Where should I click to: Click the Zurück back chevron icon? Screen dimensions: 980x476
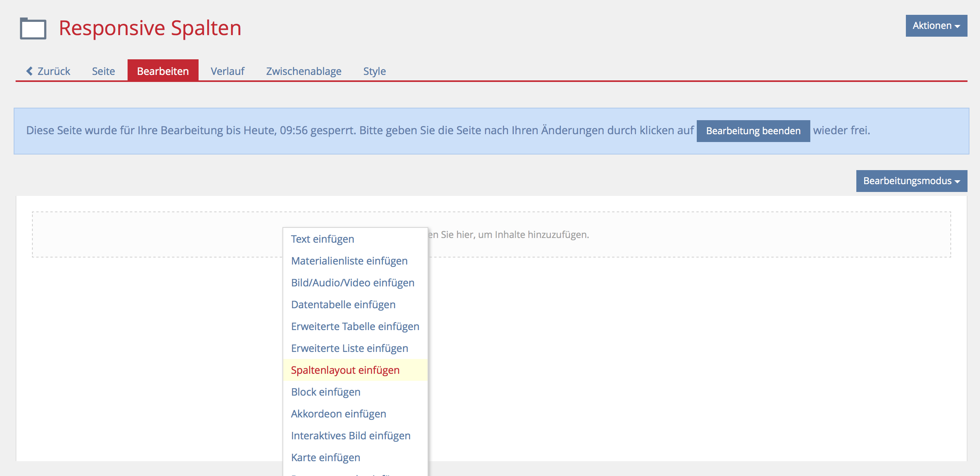click(x=30, y=71)
